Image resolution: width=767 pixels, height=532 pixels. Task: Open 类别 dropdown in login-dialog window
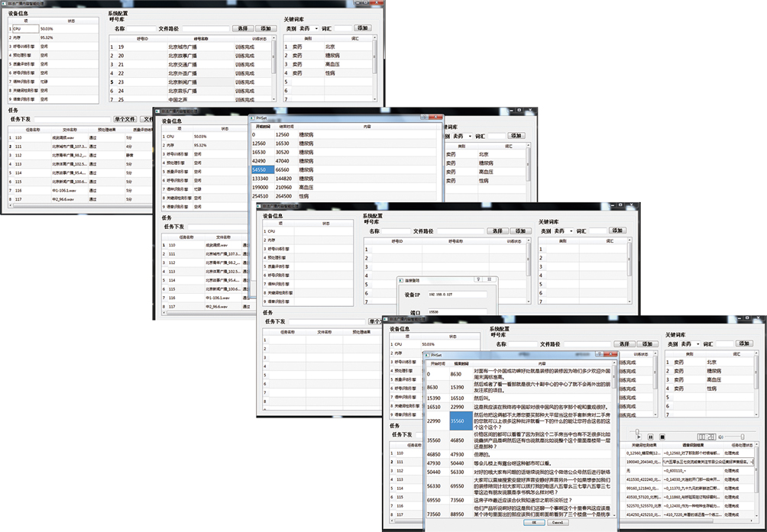pos(564,231)
